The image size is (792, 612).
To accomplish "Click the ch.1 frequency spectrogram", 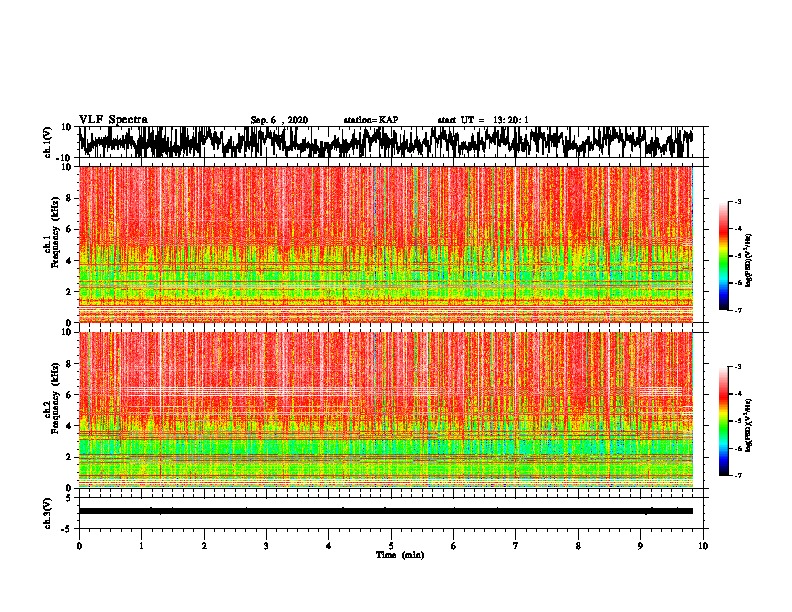I will [386, 244].
